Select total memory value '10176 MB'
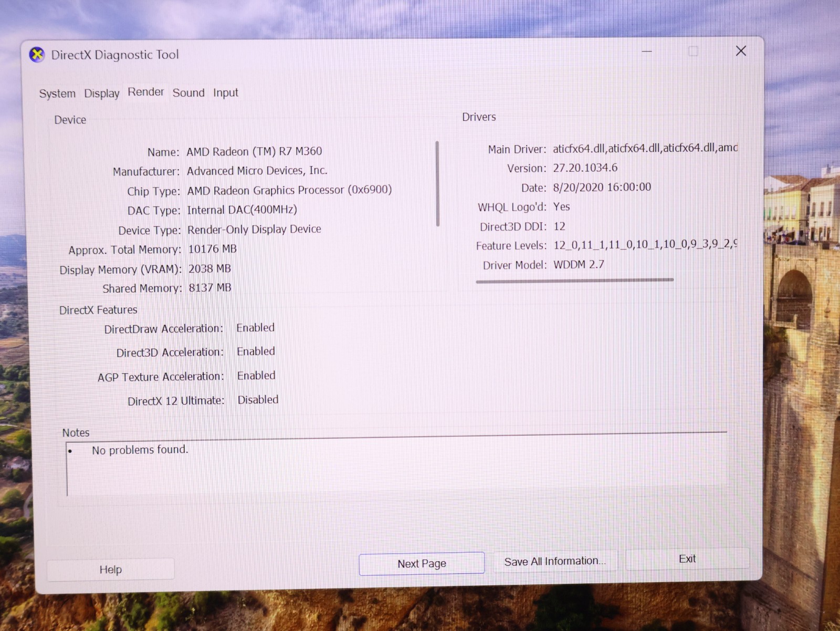Image resolution: width=840 pixels, height=631 pixels. pyautogui.click(x=213, y=249)
